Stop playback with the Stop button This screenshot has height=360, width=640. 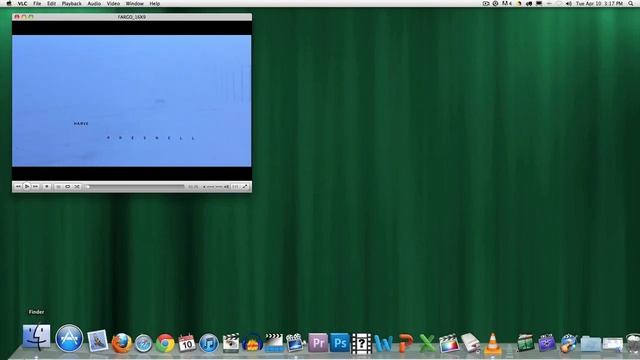coord(47,187)
